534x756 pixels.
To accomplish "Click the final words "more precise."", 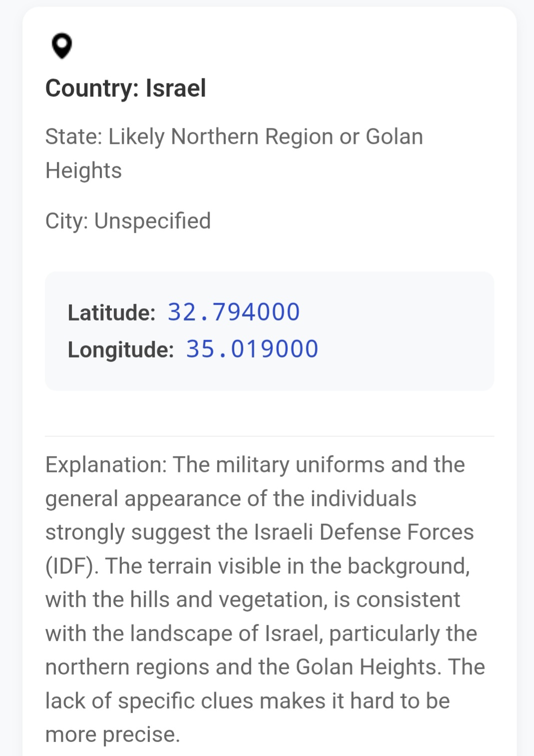I will (x=112, y=735).
